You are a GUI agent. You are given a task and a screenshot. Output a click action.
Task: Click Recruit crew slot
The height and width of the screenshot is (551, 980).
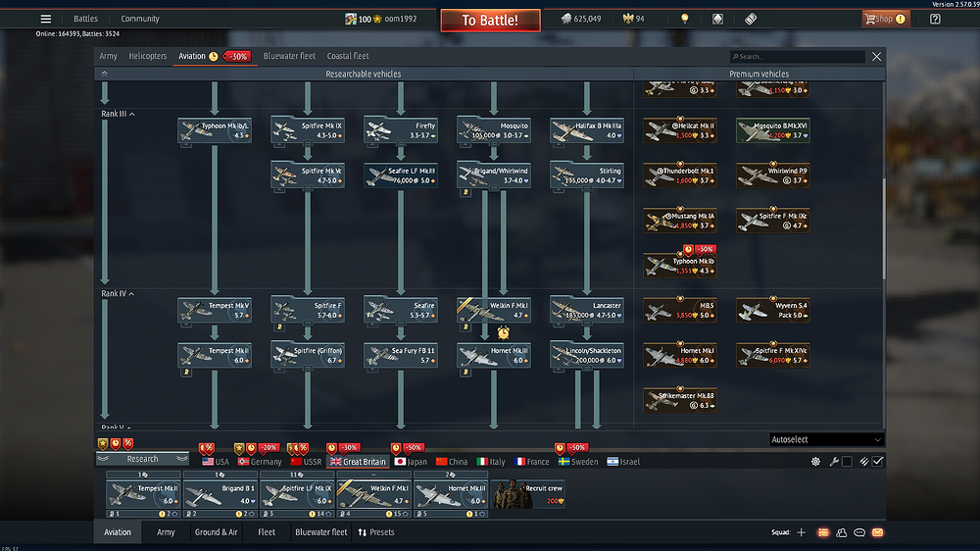(x=528, y=494)
